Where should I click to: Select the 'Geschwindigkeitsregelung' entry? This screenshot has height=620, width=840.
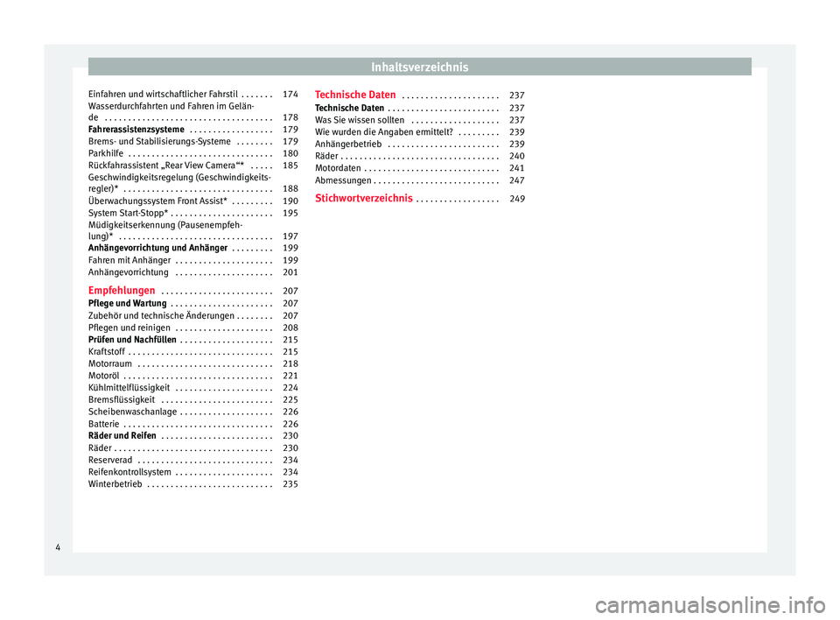click(x=192, y=183)
